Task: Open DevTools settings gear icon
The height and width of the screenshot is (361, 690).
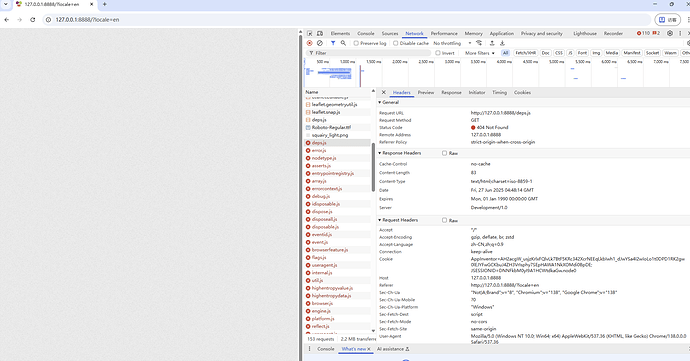Action: tap(670, 33)
